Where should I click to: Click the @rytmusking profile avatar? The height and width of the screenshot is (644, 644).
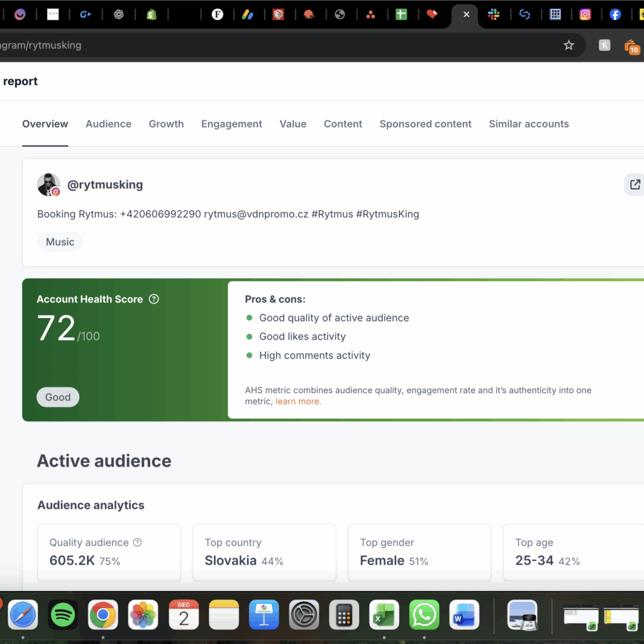[48, 185]
